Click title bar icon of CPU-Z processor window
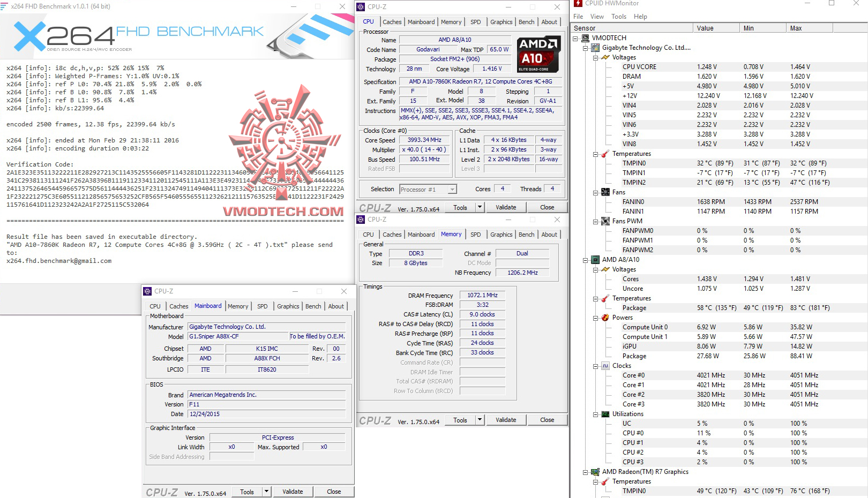 (361, 7)
